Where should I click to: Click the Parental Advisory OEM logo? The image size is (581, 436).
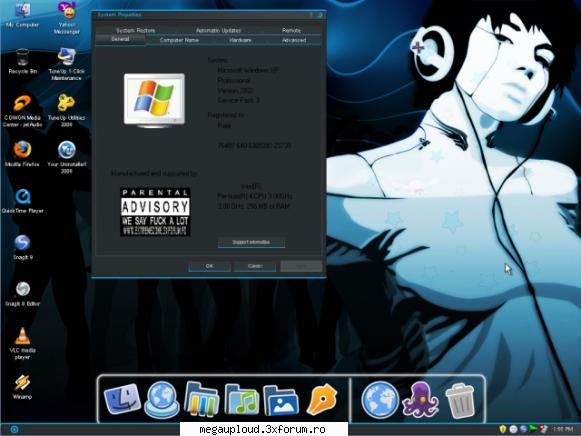coord(155,212)
